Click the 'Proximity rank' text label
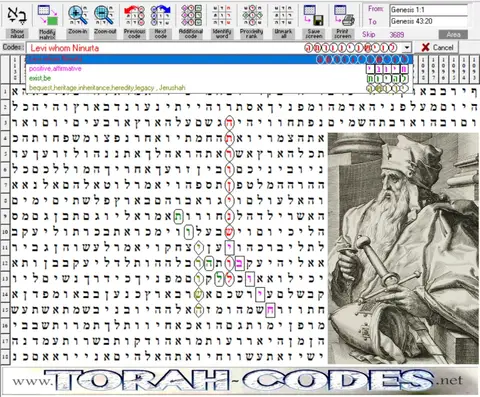The width and height of the screenshot is (480, 397). [252, 33]
